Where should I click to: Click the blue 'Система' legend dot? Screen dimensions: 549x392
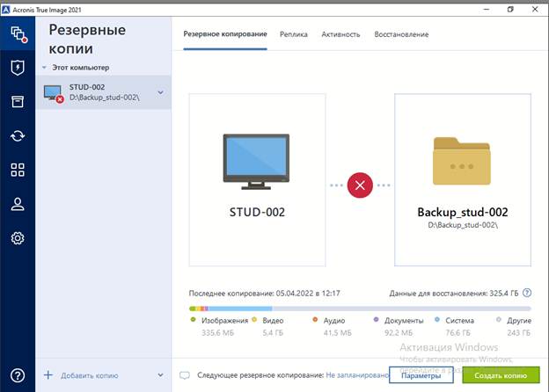coord(437,320)
